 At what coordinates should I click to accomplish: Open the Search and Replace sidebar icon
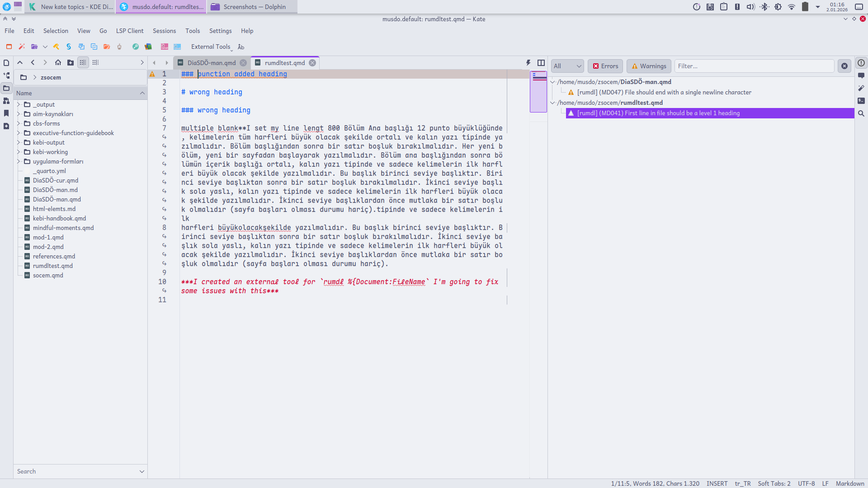click(x=861, y=113)
